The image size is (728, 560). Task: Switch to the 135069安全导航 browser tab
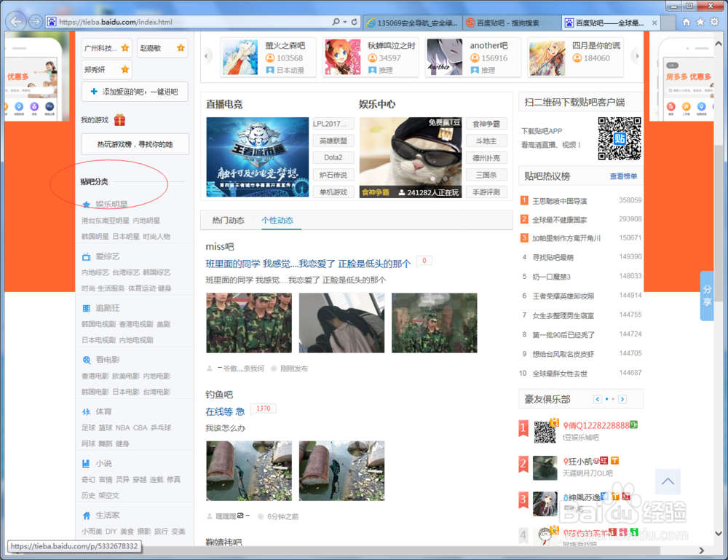(x=412, y=23)
